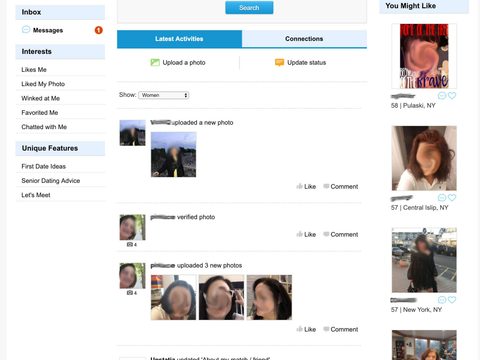Open Senior Dating Advice
The image size is (480, 360).
click(51, 181)
